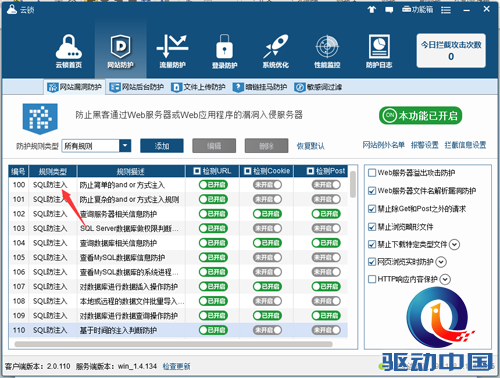Uncheck 禁止浏览畸形文件 checkbox
This screenshot has height=378, width=500.
click(372, 227)
